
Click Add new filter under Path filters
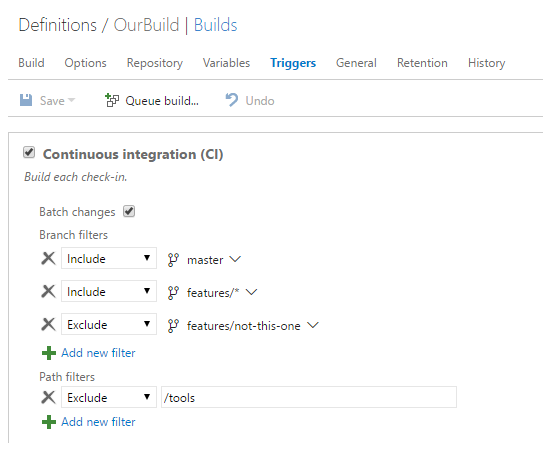(x=98, y=422)
